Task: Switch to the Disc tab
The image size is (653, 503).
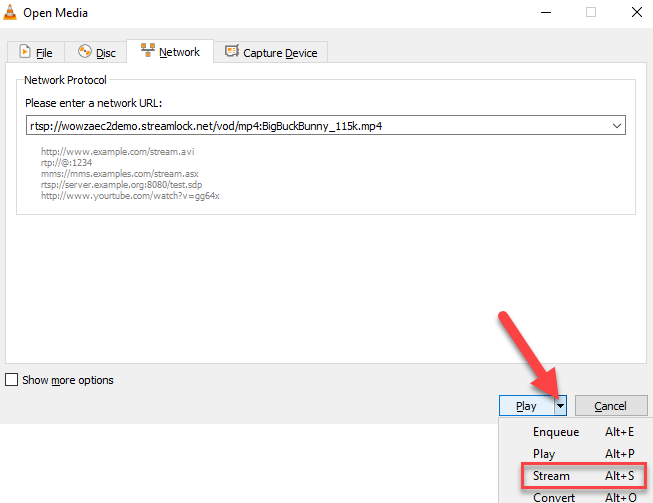Action: pyautogui.click(x=96, y=52)
